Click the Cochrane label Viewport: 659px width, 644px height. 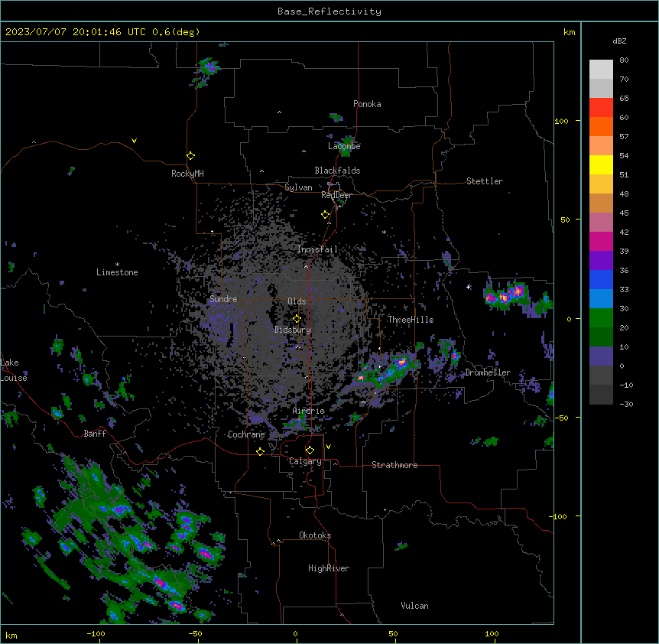[x=246, y=434]
